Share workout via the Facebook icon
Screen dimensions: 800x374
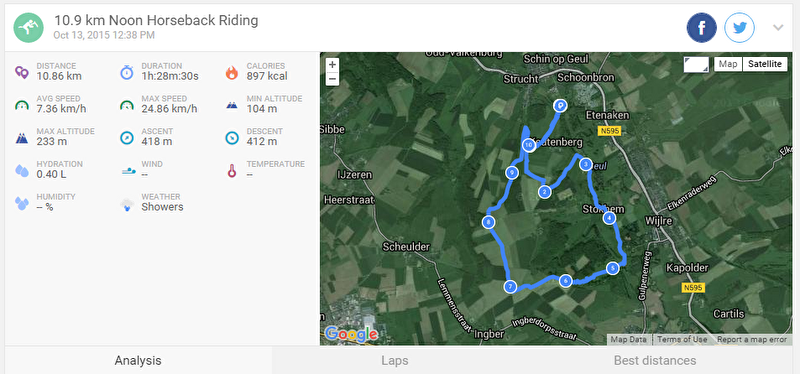[702, 28]
